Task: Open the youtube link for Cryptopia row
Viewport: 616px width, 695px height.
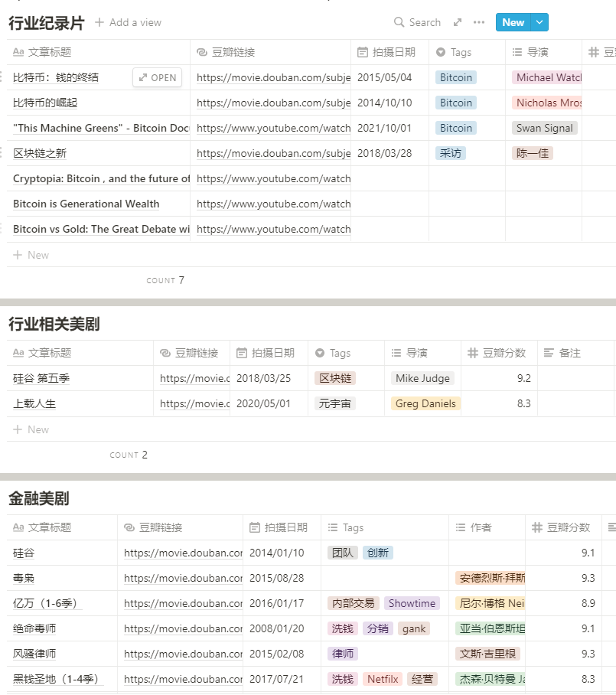Action: 273,178
